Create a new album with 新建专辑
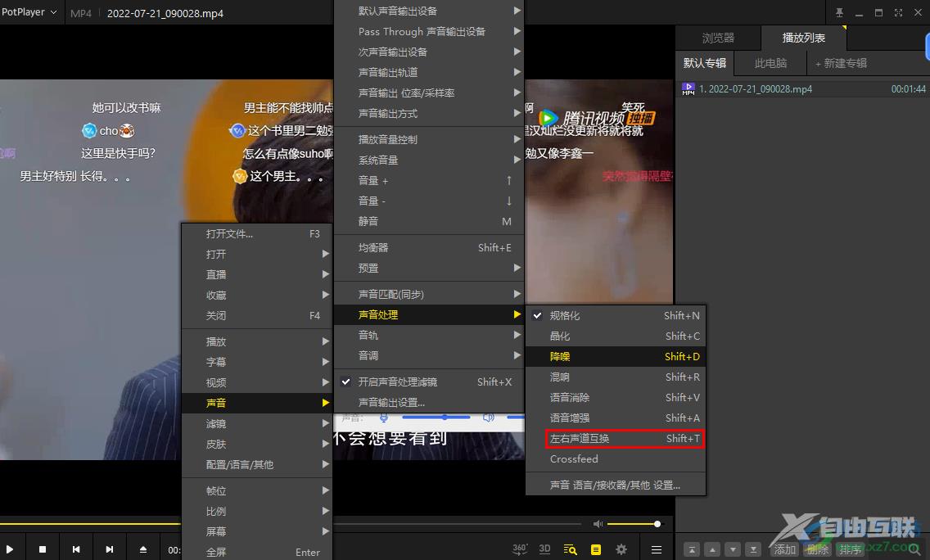This screenshot has width=930, height=560. [x=841, y=63]
